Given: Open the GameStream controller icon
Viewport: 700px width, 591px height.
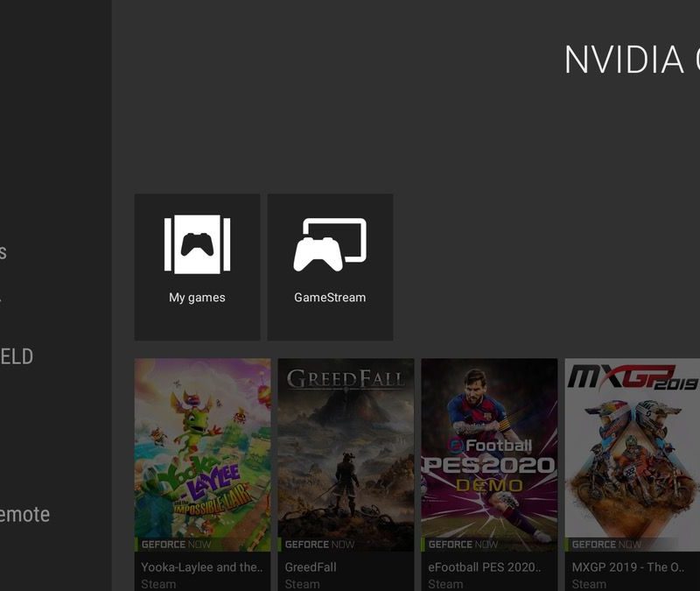Looking at the screenshot, I should click(330, 244).
